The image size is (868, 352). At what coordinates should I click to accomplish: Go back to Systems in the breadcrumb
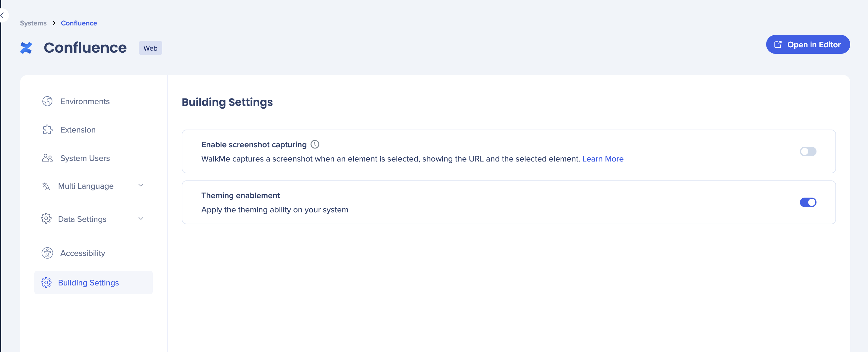pos(33,23)
